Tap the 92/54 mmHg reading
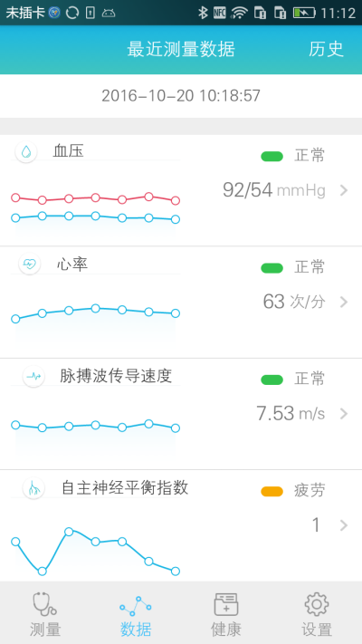 click(x=274, y=190)
